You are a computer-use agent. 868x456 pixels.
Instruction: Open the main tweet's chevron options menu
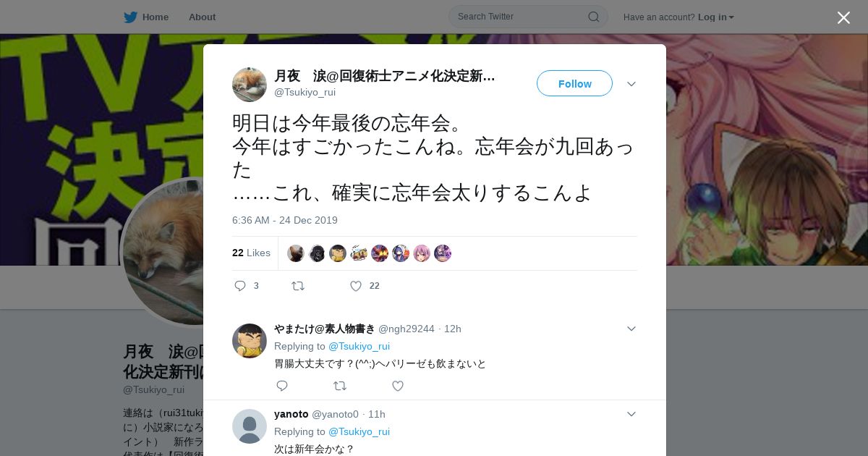(631, 84)
